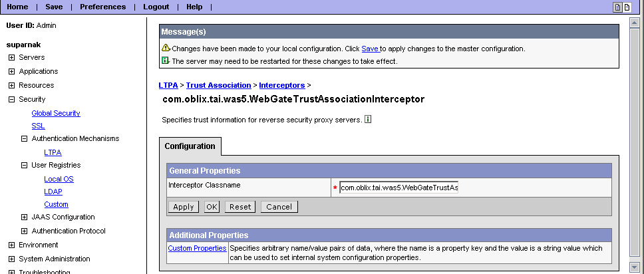This screenshot has width=644, height=274.
Task: Open Preferences from the top bar
Action: click(x=102, y=7)
